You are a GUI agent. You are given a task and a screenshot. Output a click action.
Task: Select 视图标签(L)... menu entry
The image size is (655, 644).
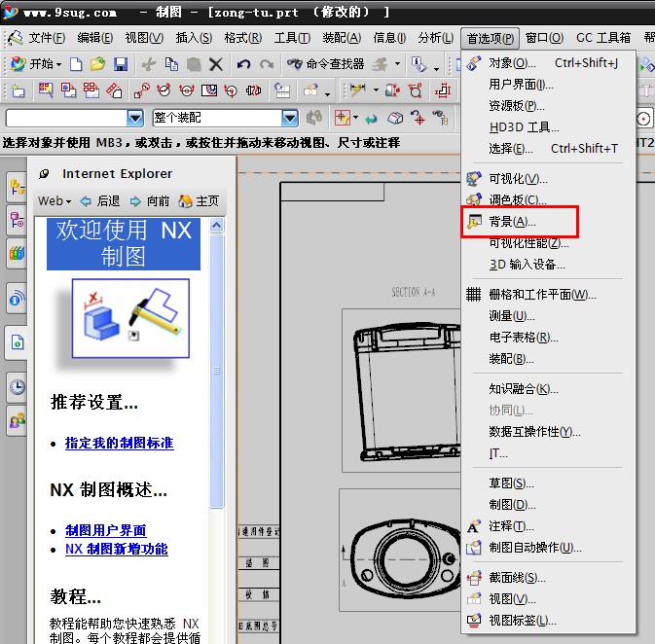[x=548, y=621]
